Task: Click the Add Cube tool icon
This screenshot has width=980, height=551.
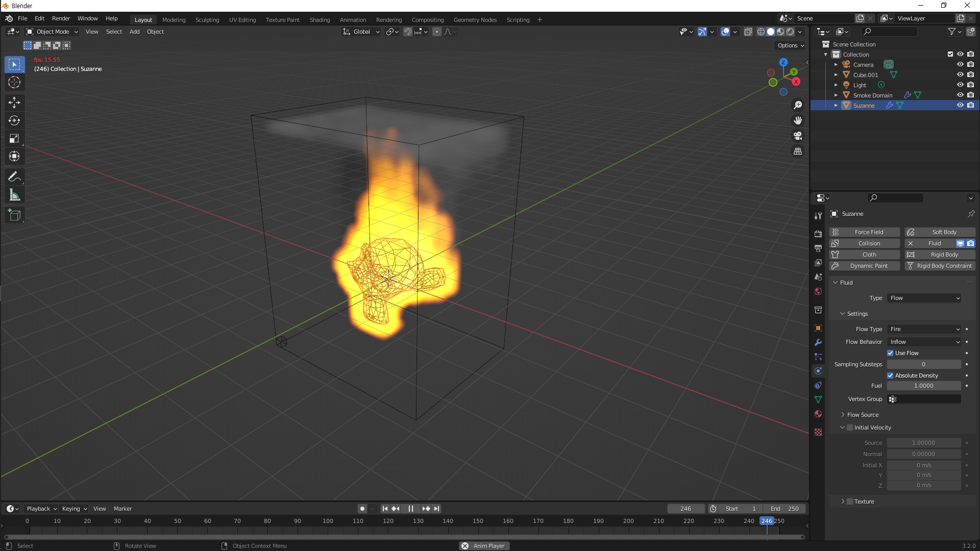Action: pos(14,215)
